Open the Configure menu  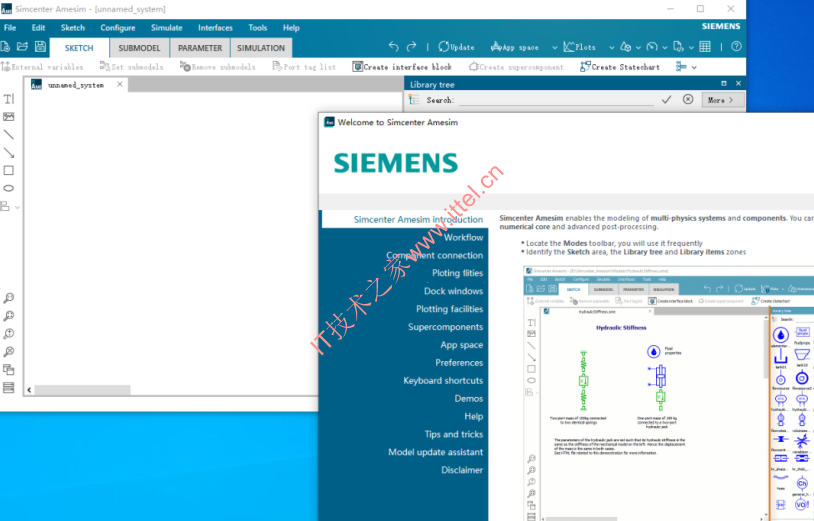(x=118, y=28)
